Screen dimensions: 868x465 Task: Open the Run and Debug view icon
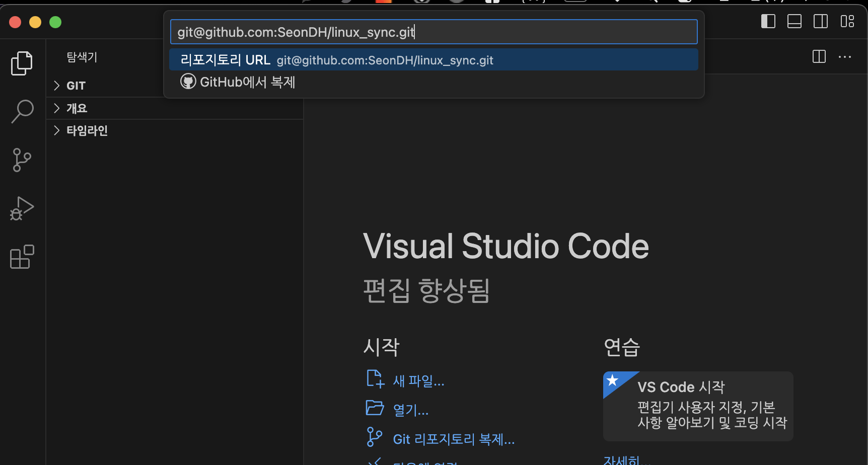22,208
